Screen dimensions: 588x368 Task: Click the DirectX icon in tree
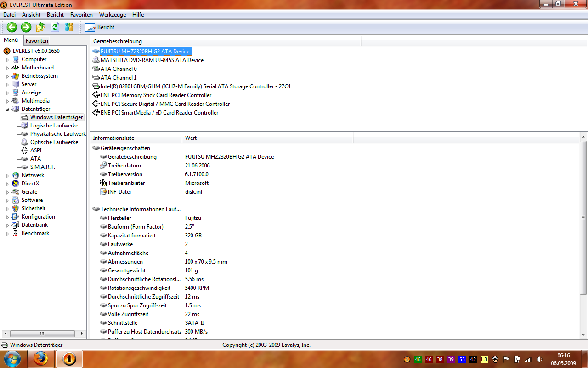click(16, 184)
